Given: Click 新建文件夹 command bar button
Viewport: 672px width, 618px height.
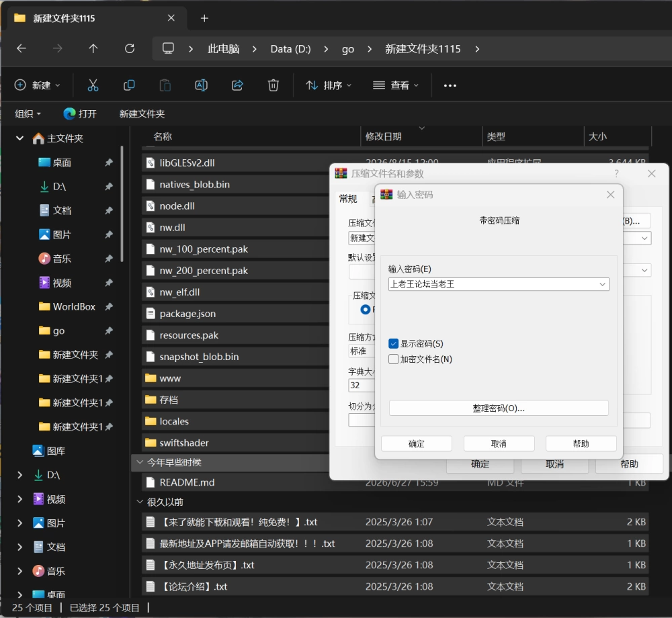Looking at the screenshot, I should coord(142,114).
